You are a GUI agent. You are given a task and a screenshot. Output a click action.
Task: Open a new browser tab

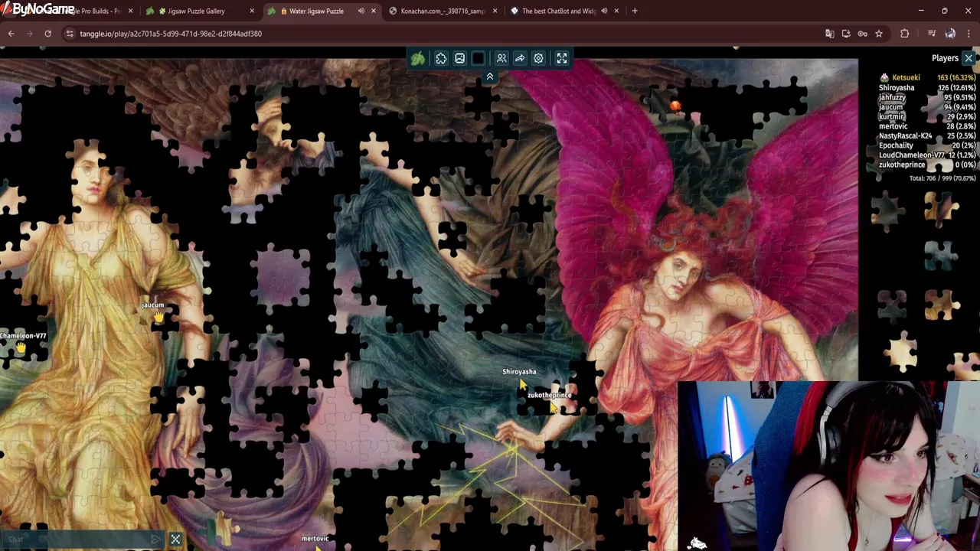pos(635,11)
